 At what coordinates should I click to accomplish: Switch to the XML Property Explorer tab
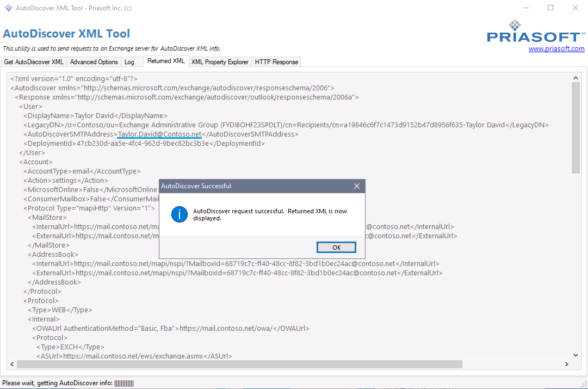click(220, 62)
